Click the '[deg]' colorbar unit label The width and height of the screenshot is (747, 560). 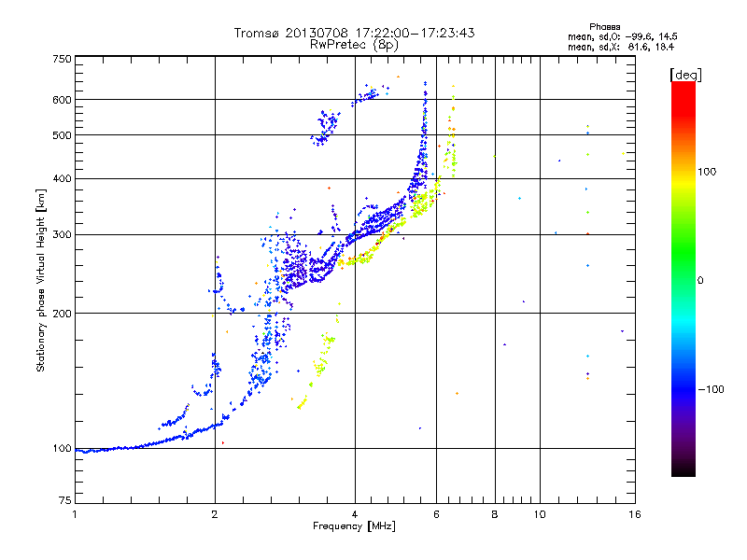pos(685,75)
